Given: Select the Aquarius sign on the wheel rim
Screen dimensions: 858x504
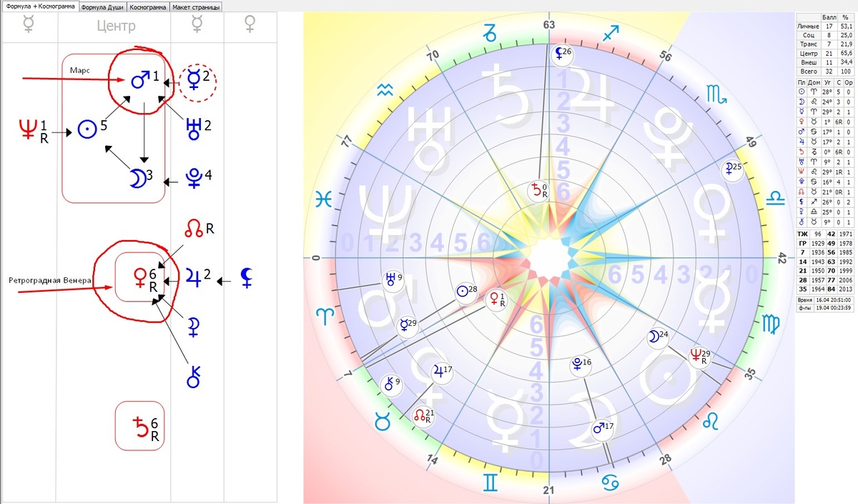Looking at the screenshot, I should tap(386, 89).
